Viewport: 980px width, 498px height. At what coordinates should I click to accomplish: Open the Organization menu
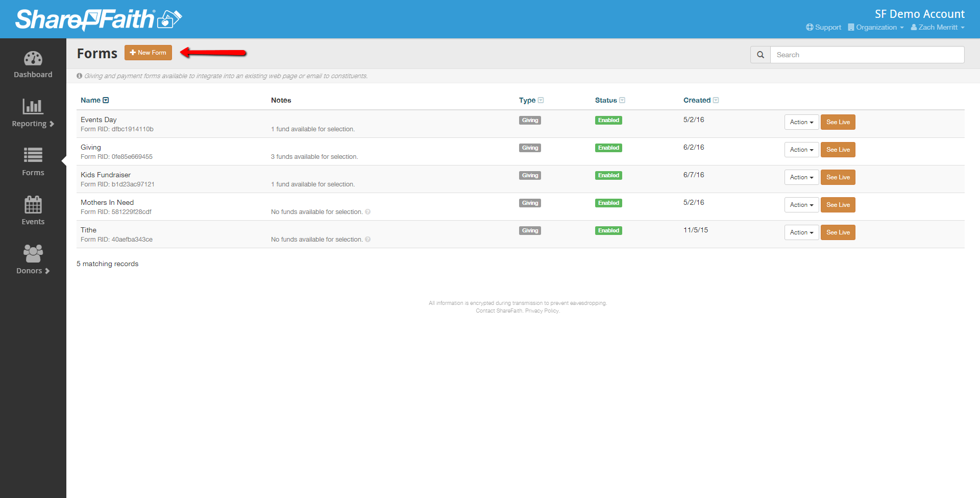click(876, 28)
